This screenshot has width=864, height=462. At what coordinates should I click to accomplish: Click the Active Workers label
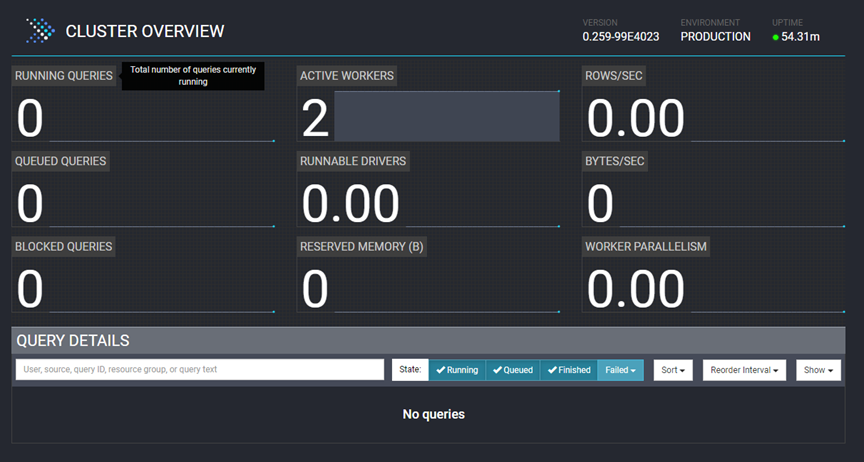(x=347, y=76)
